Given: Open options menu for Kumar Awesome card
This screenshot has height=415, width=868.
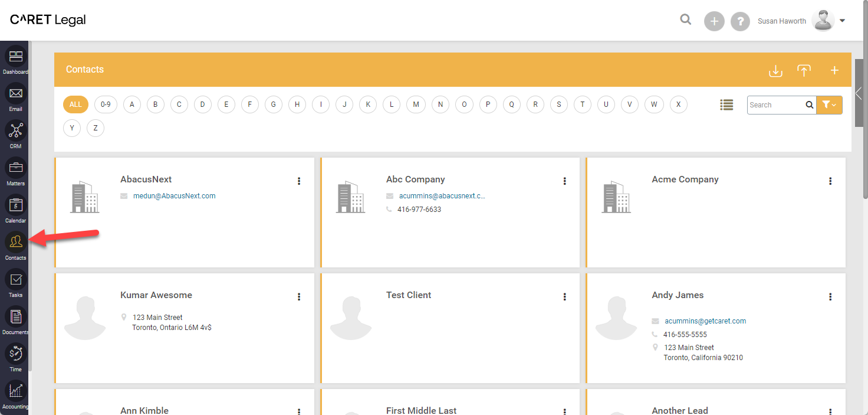Looking at the screenshot, I should [x=299, y=296].
